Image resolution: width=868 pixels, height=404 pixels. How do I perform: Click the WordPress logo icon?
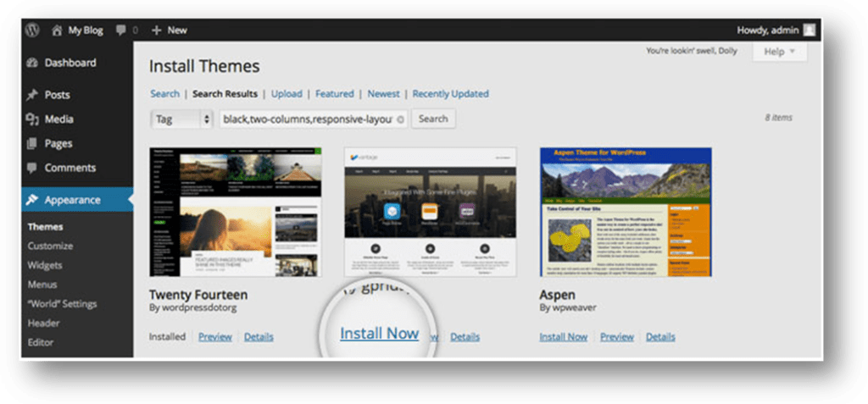pyautogui.click(x=32, y=30)
